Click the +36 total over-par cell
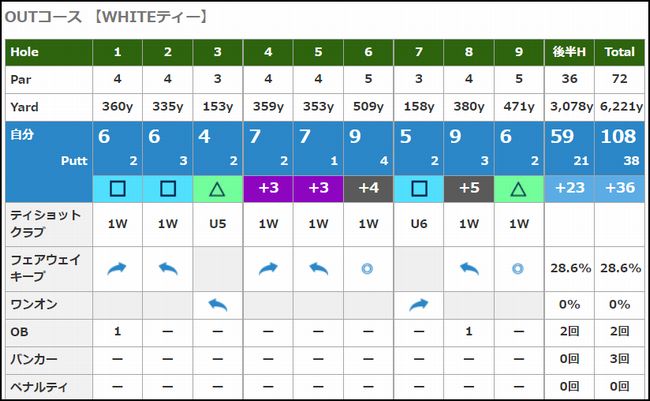 click(x=620, y=188)
